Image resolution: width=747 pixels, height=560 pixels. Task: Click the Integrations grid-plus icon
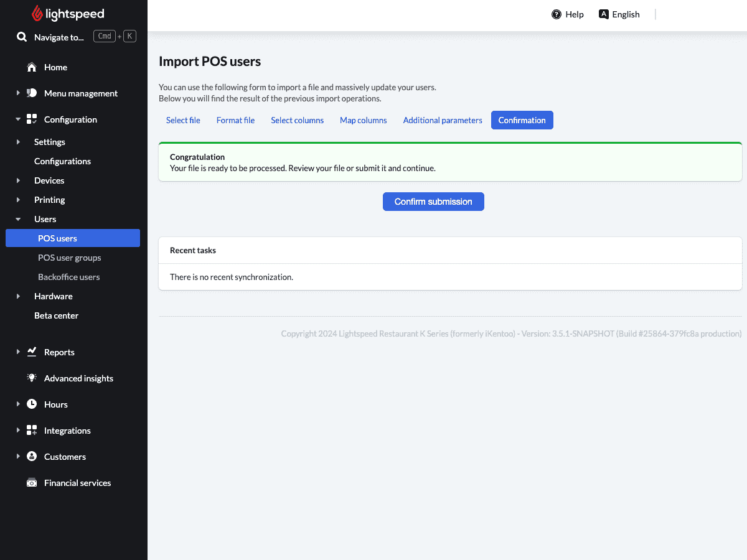(x=32, y=431)
